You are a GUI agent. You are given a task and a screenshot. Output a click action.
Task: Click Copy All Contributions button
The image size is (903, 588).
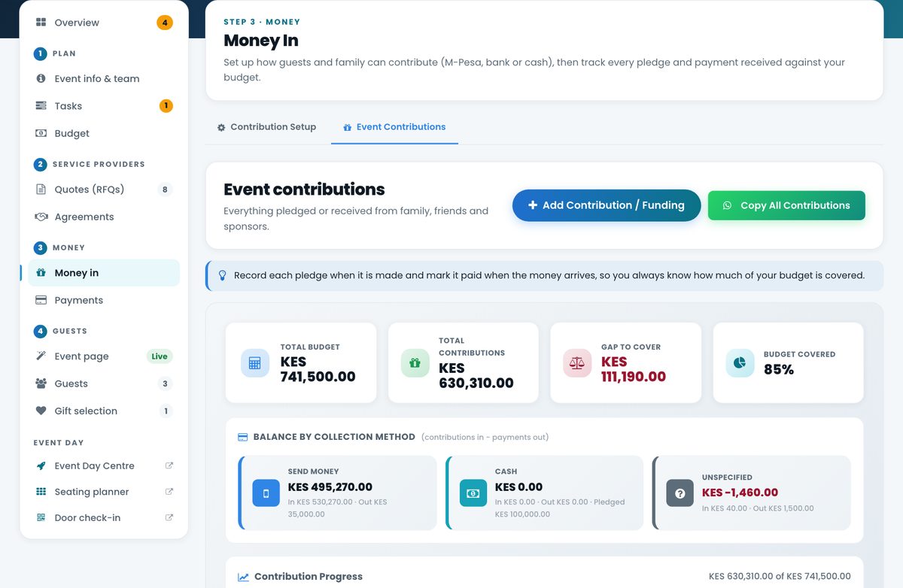click(786, 205)
